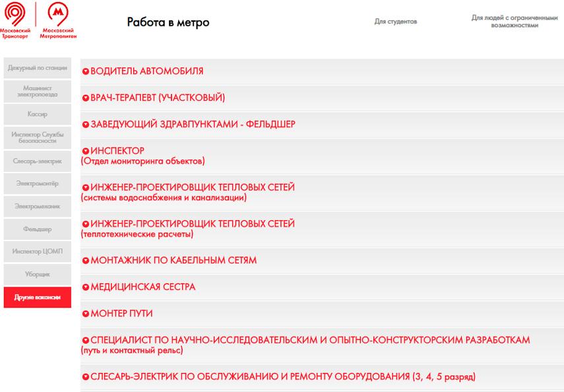This screenshot has width=564, height=392.
Task: Click the icon by МОНТАЖНИК ПО КАБЕЛЬНЫМ СЕТЯМ
Action: point(85,261)
